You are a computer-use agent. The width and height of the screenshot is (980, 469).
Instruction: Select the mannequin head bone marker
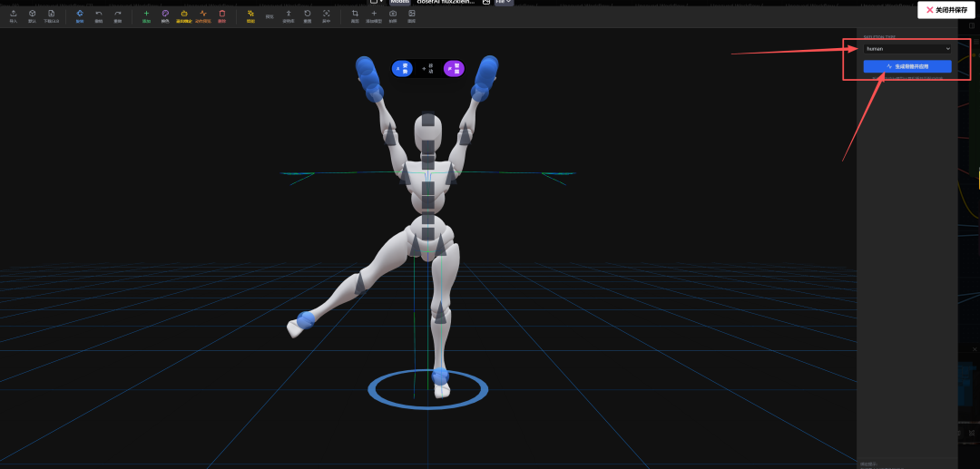tap(427, 121)
